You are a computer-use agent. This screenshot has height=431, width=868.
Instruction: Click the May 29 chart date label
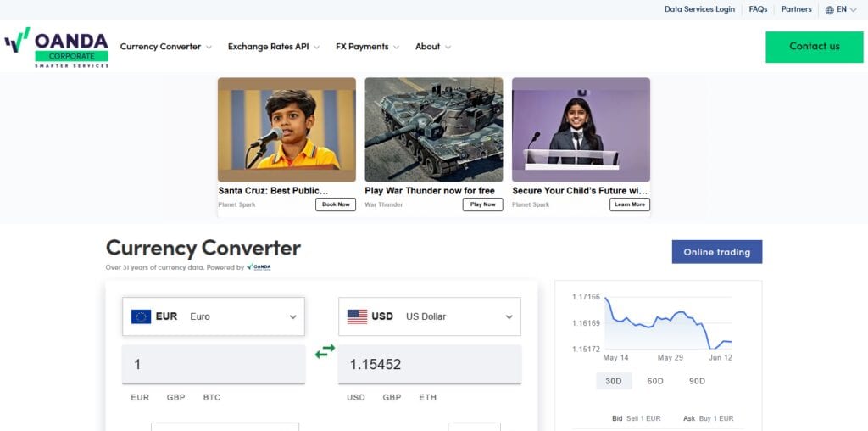click(x=670, y=358)
